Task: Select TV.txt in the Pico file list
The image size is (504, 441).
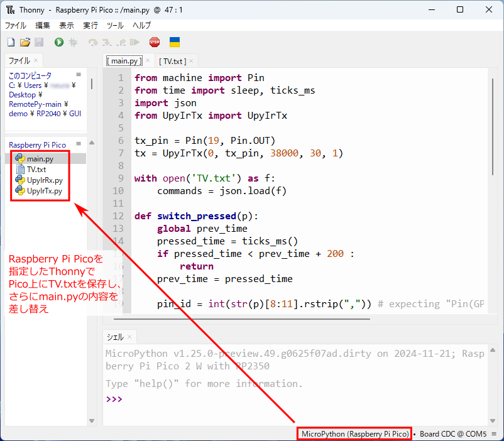Action: click(x=36, y=170)
